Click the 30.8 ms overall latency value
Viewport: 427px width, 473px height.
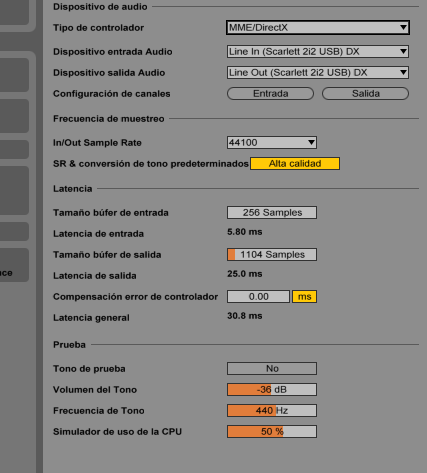pos(245,316)
